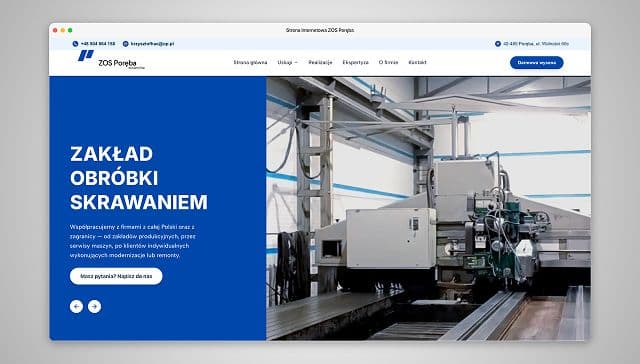This screenshot has height=364, width=640.
Task: Click the Współpracujemy z firmami paragraph text
Action: (133, 241)
